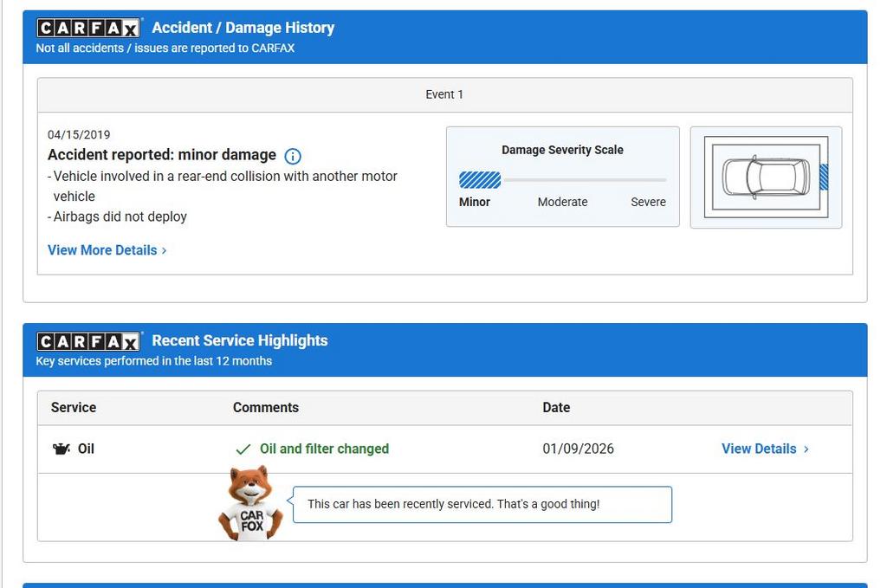Click the damage severity scale bar

point(562,180)
